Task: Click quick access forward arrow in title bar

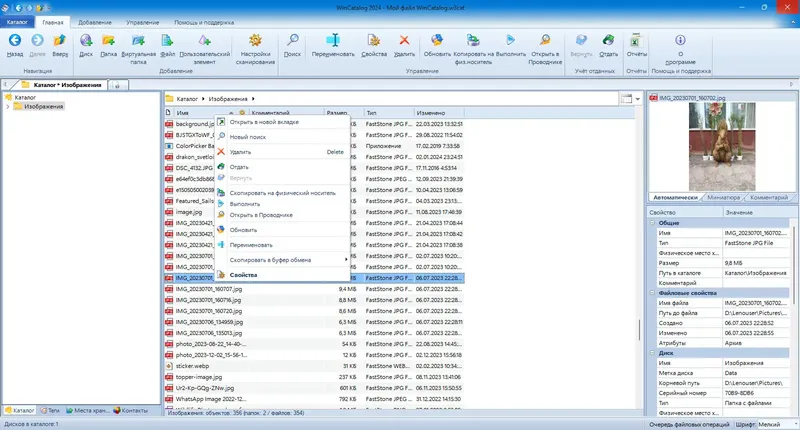Action: coord(29,8)
